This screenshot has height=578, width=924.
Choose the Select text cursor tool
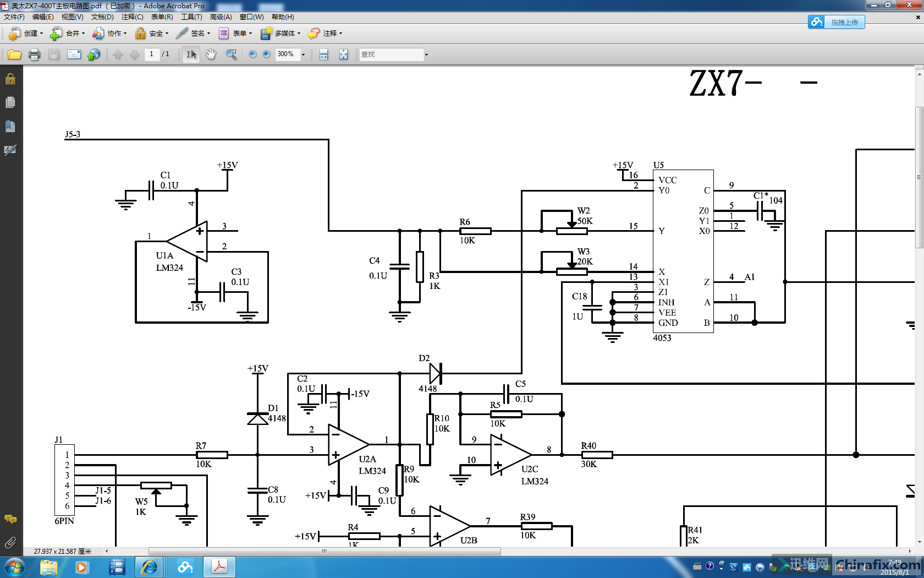[x=191, y=54]
